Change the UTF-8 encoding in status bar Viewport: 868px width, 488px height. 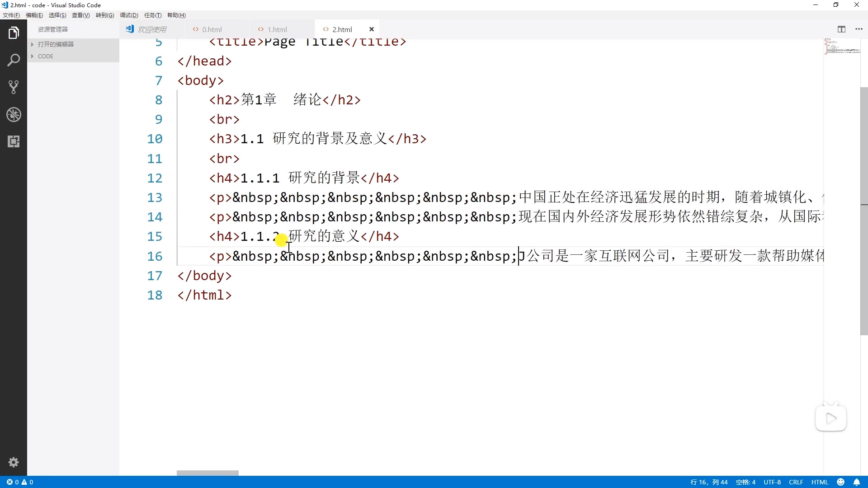pos(772,482)
